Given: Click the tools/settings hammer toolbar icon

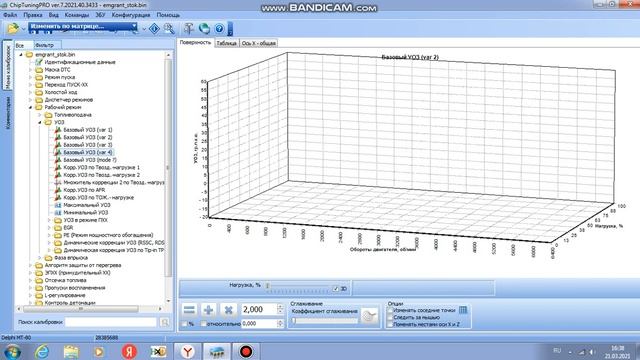Looking at the screenshot, I should [x=189, y=29].
